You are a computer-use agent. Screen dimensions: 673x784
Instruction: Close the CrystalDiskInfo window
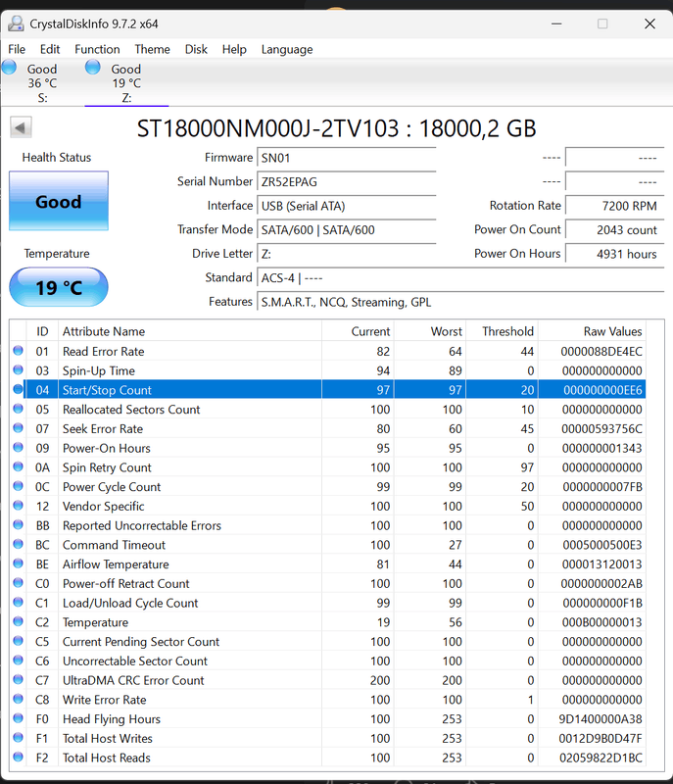649,24
